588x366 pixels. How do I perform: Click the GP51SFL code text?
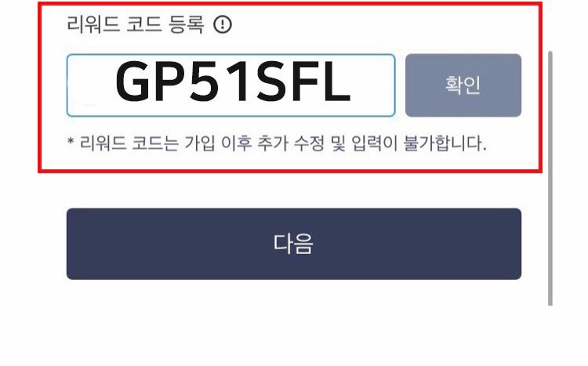click(233, 82)
